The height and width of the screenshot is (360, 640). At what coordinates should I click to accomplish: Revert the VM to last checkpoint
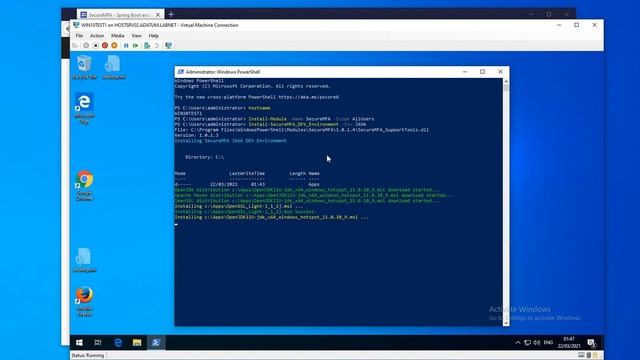156,45
